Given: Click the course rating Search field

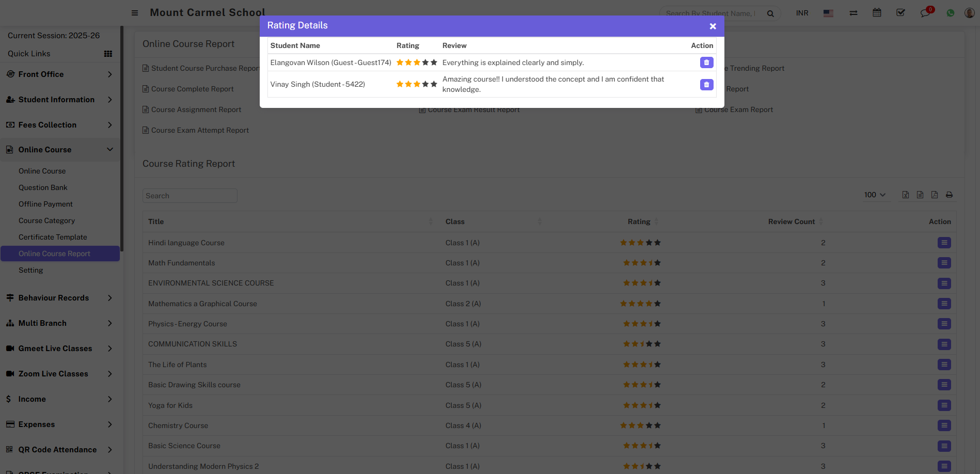Looking at the screenshot, I should pyautogui.click(x=189, y=196).
